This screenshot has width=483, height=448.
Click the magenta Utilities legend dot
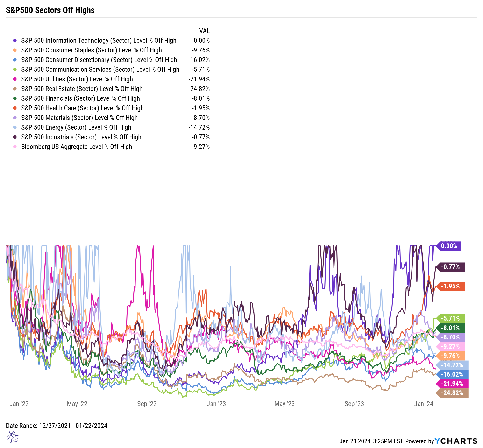[x=15, y=79]
